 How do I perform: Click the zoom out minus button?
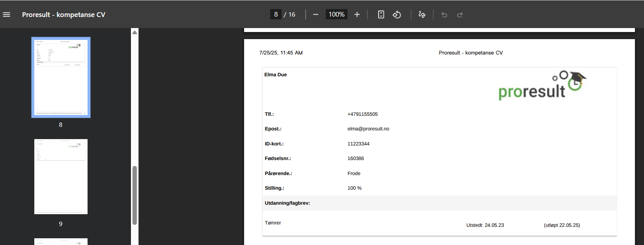pyautogui.click(x=315, y=15)
